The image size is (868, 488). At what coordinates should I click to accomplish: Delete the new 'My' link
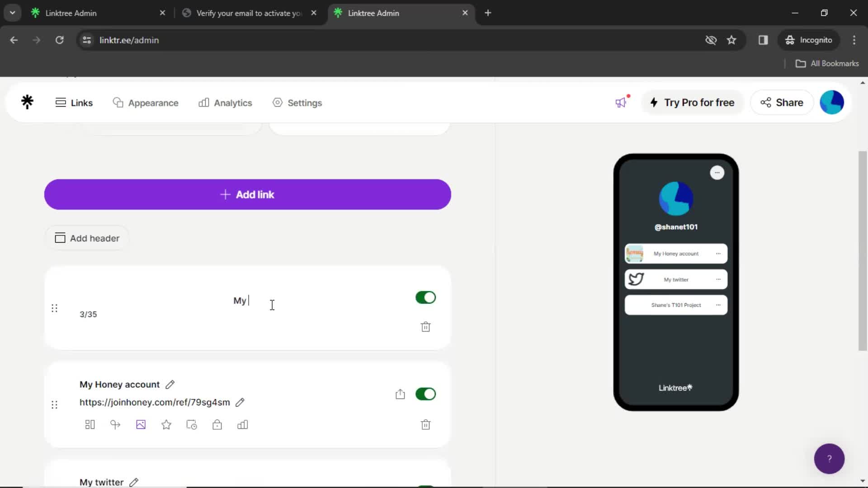(x=425, y=327)
